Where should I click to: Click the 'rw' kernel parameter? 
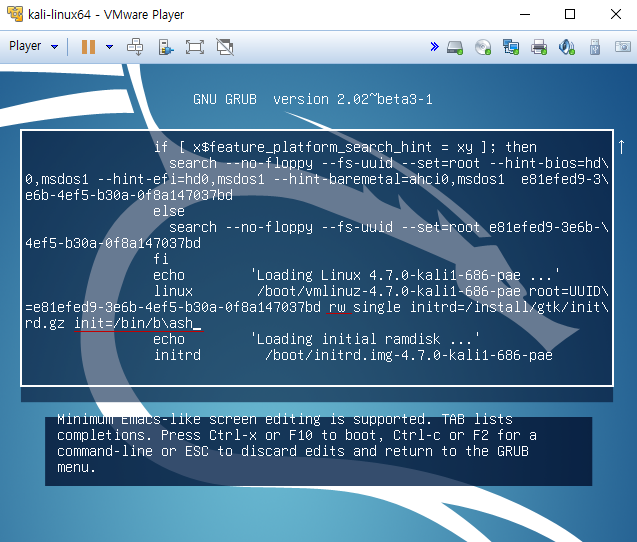coord(337,307)
